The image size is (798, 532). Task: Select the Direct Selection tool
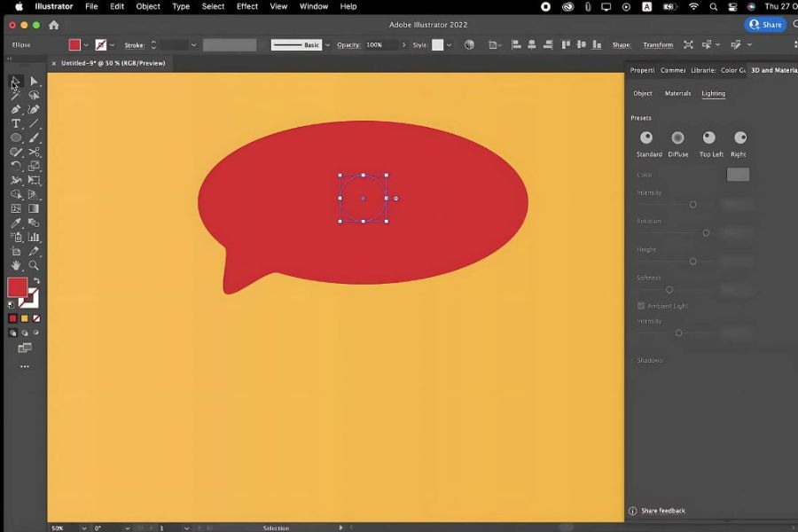click(x=34, y=82)
